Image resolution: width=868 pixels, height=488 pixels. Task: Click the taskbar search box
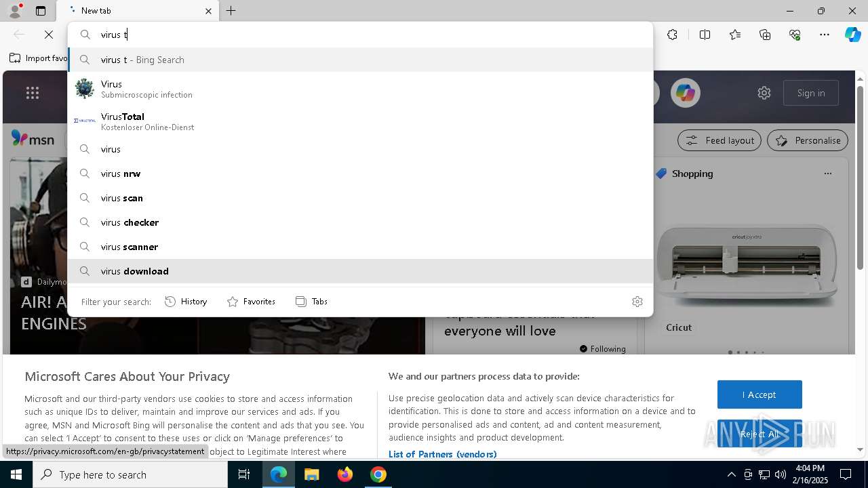click(x=130, y=474)
